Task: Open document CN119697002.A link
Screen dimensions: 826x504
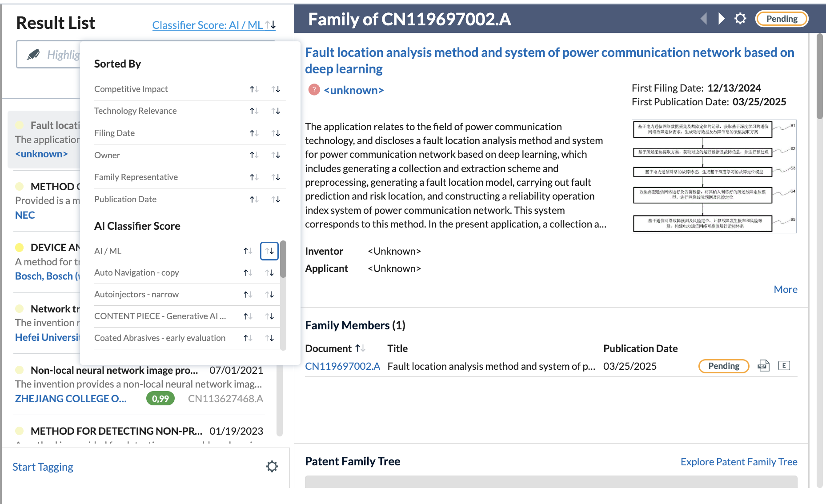Action: [x=342, y=366]
